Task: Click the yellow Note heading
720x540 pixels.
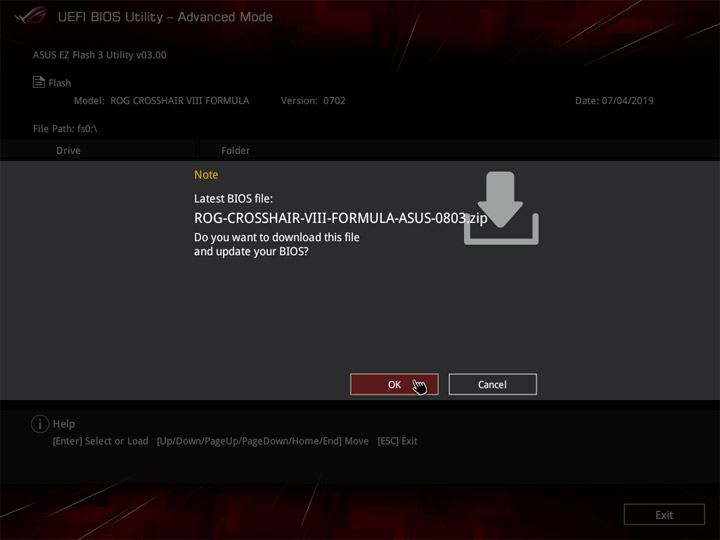Action: [206, 174]
